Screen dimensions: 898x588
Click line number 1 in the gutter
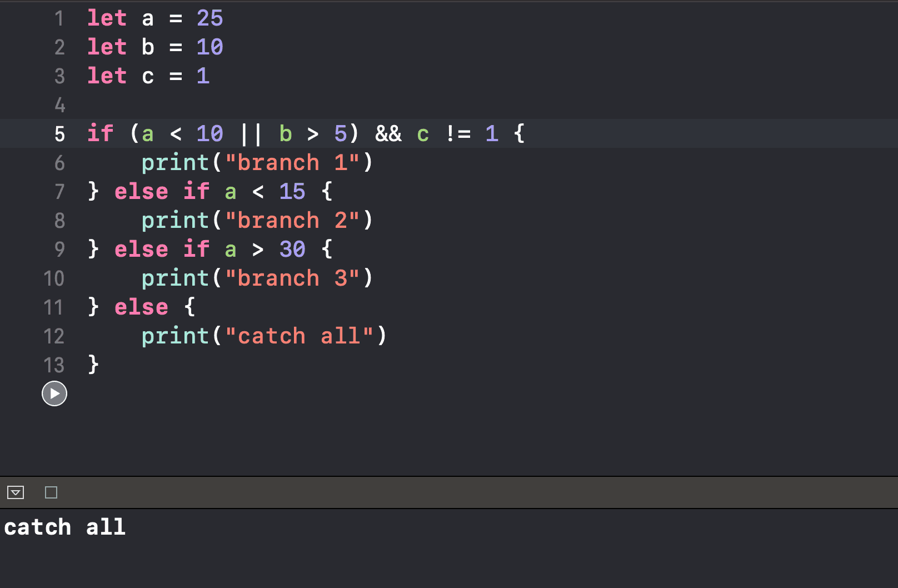coord(59,18)
